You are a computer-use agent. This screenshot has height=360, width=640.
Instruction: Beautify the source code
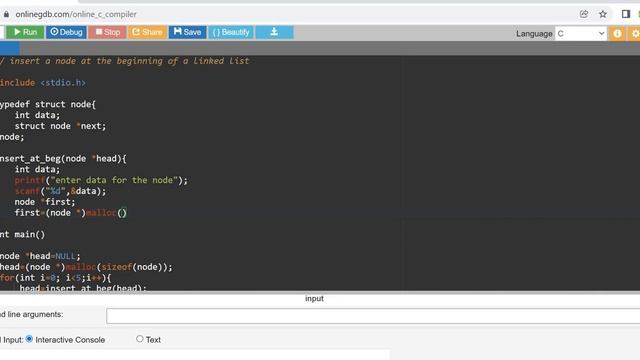[x=231, y=32]
